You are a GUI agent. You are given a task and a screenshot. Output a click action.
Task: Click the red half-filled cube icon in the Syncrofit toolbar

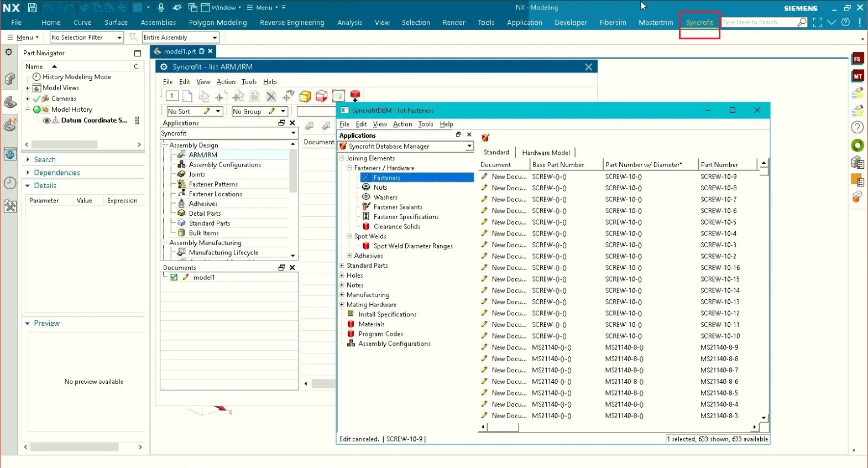[322, 96]
